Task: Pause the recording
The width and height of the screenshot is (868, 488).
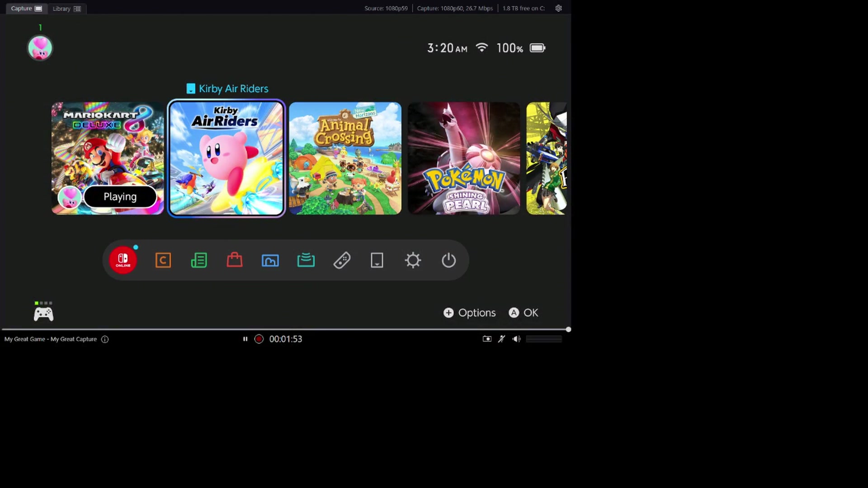Action: [245, 339]
